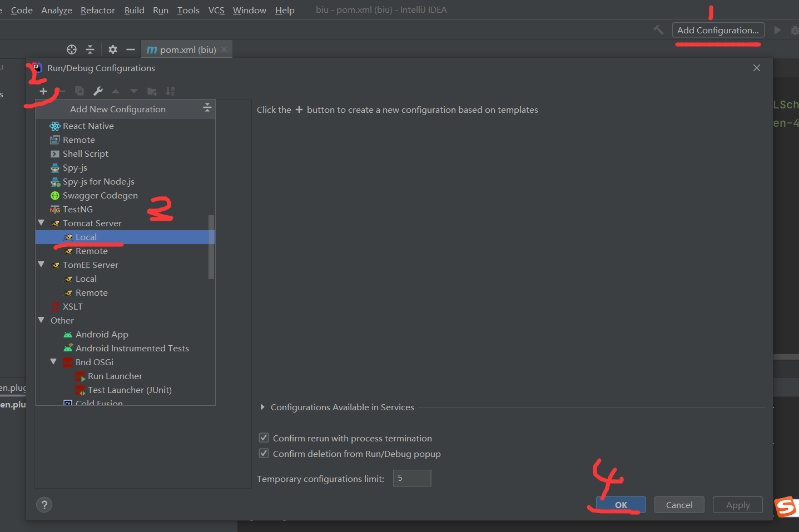
Task: Click the Add Configuration... button
Action: coord(718,30)
